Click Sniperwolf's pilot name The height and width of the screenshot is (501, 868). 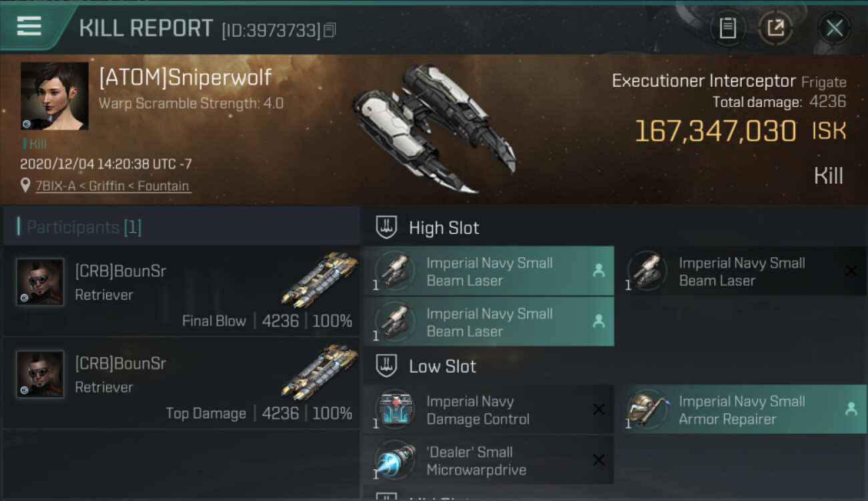185,77
